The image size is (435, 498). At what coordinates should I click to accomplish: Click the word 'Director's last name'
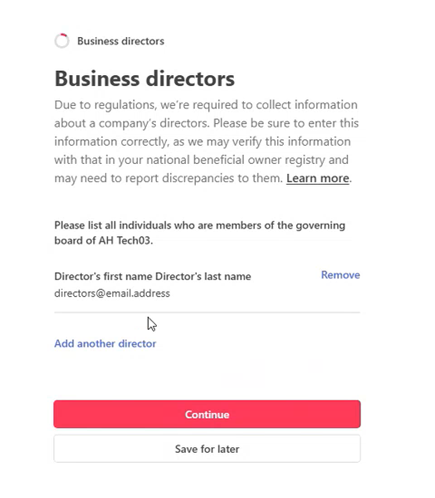tap(203, 276)
